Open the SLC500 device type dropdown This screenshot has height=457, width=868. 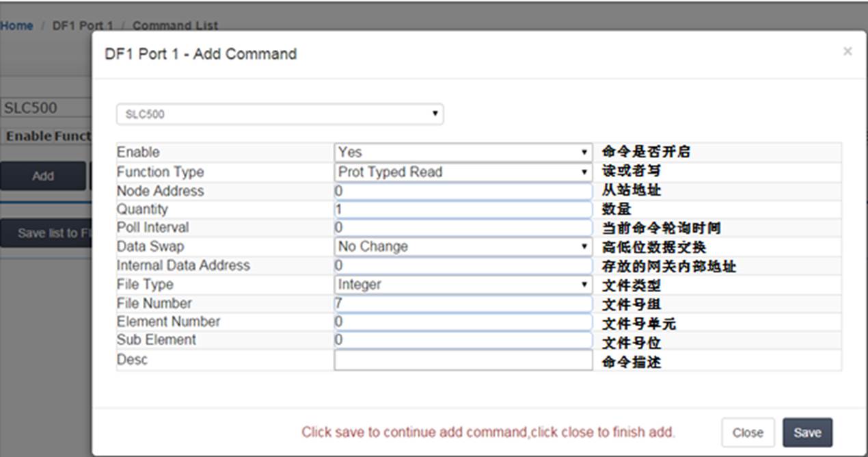click(280, 114)
